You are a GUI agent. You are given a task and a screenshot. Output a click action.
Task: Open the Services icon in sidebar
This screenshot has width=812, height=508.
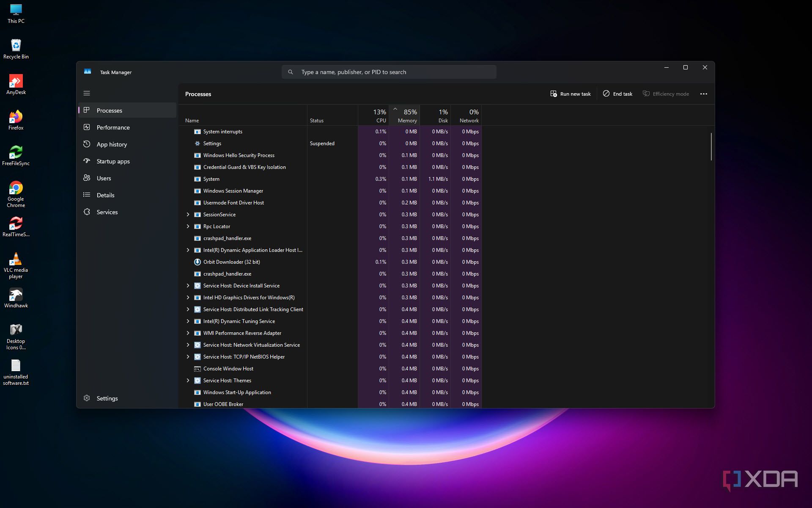[87, 212]
